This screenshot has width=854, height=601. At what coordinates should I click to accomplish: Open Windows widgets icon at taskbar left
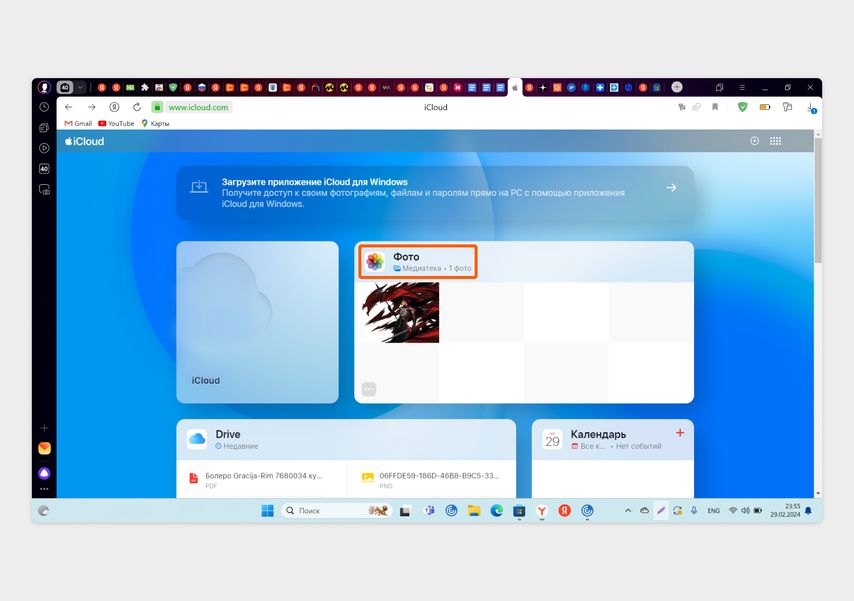(x=44, y=511)
